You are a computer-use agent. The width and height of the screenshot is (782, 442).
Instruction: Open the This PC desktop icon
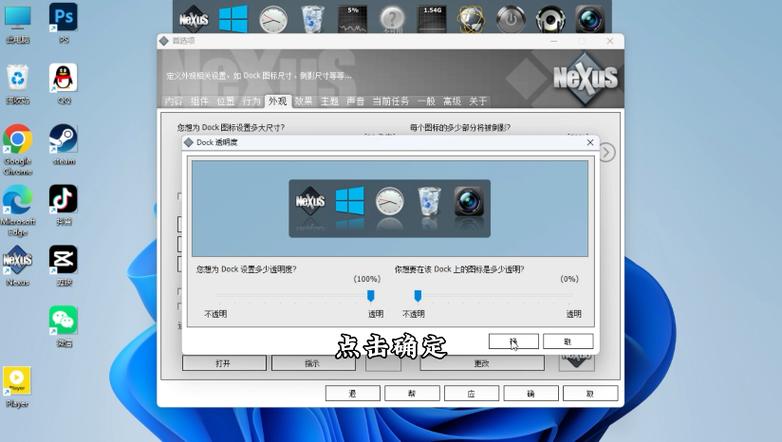(17, 22)
